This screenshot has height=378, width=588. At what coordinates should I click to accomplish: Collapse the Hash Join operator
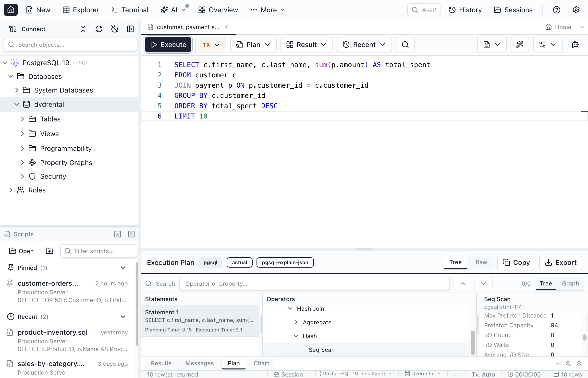pyautogui.click(x=290, y=308)
